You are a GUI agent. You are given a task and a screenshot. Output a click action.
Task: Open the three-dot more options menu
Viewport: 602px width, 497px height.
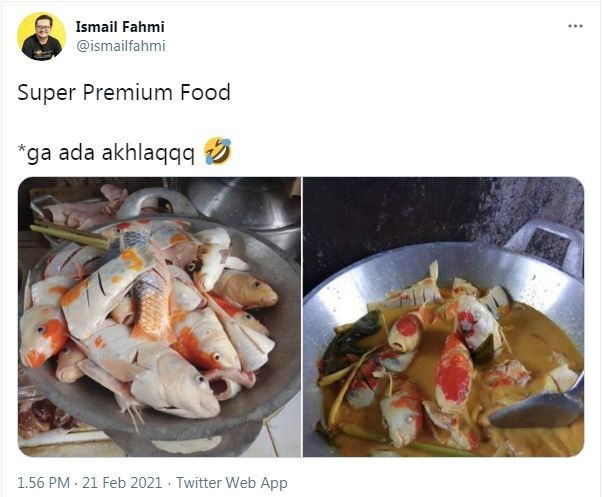pos(575,26)
